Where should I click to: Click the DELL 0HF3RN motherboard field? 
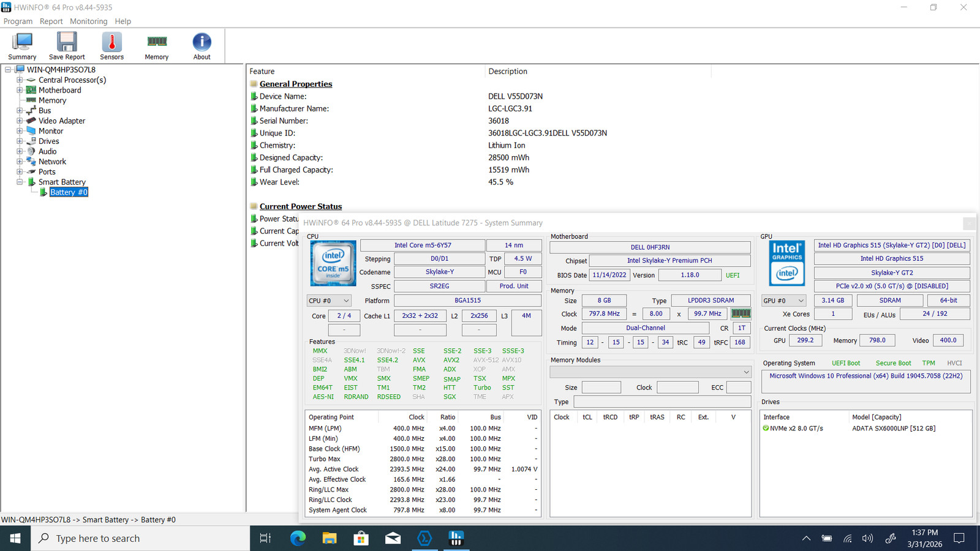tap(650, 247)
